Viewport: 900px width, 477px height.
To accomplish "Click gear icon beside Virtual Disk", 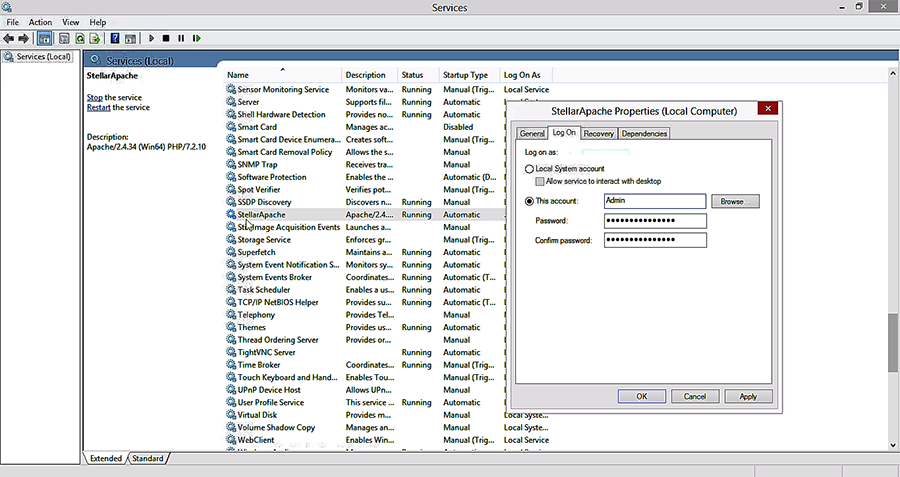I will click(231, 414).
